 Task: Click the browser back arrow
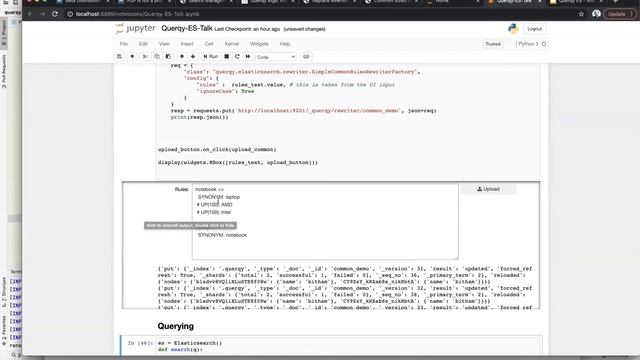(30, 14)
